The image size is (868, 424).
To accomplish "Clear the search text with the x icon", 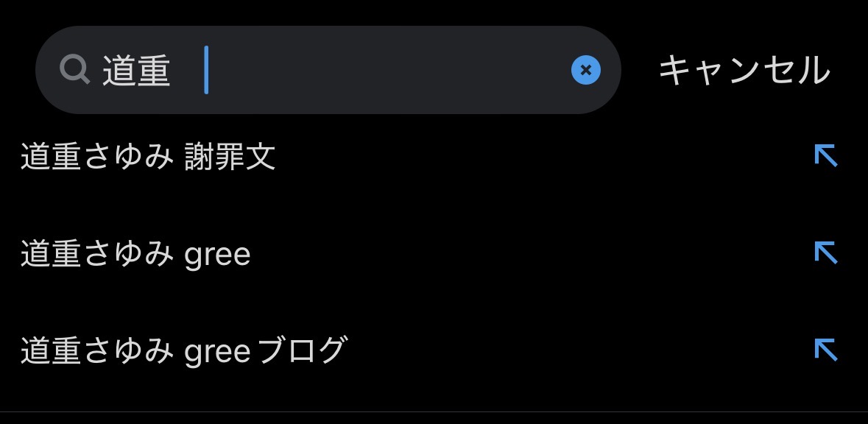I will tap(586, 70).
